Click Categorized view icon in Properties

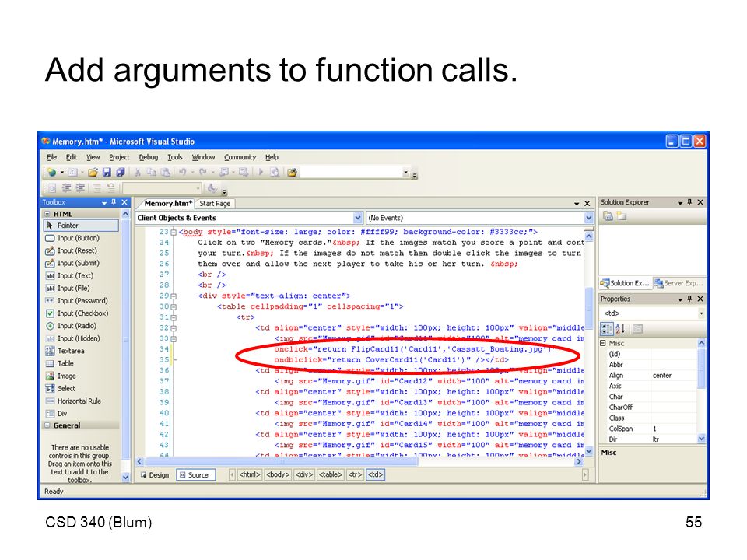coord(607,328)
